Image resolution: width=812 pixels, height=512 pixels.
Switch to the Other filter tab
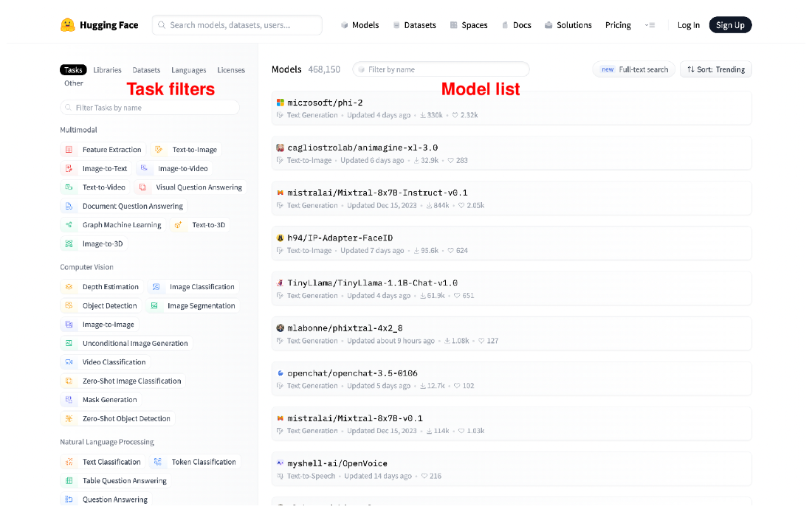click(x=74, y=83)
